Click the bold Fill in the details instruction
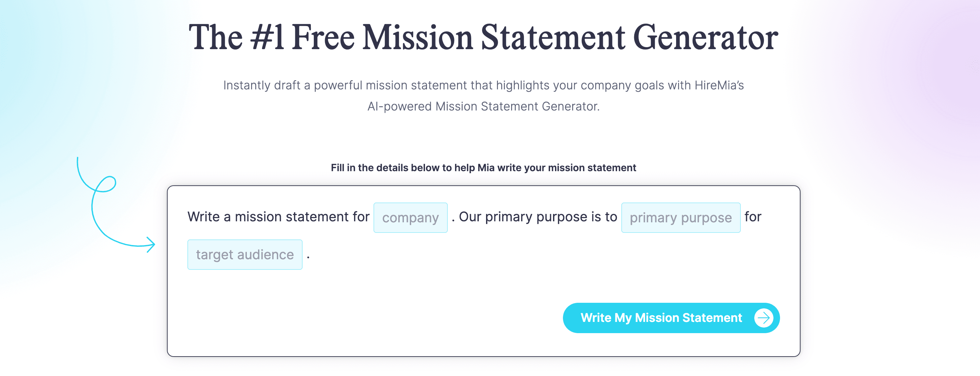The height and width of the screenshot is (376, 980). [x=483, y=167]
